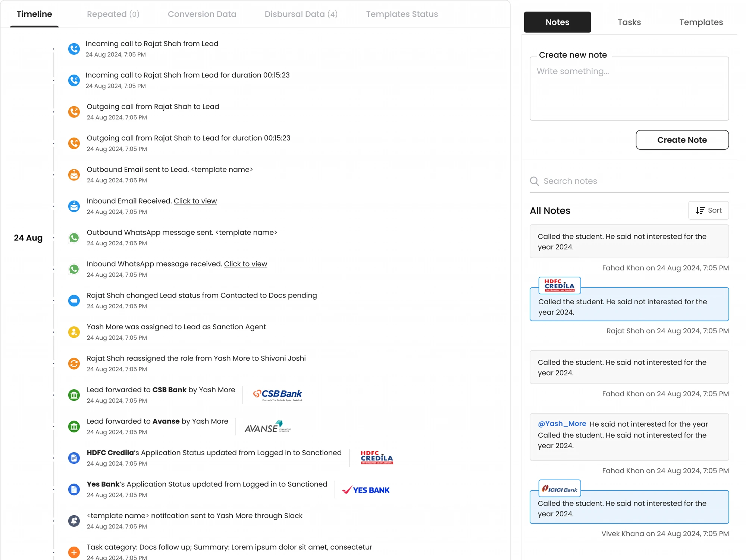Click the Outbound WhatsApp message icon

pos(74,237)
